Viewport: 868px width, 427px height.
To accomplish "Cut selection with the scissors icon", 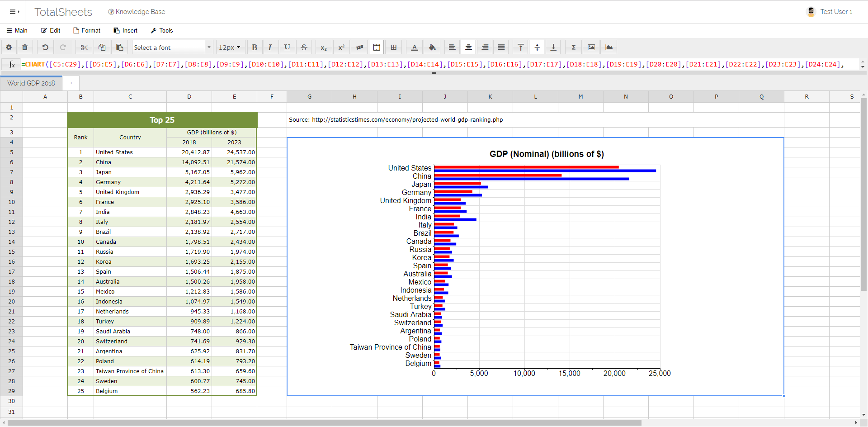I will click(84, 47).
